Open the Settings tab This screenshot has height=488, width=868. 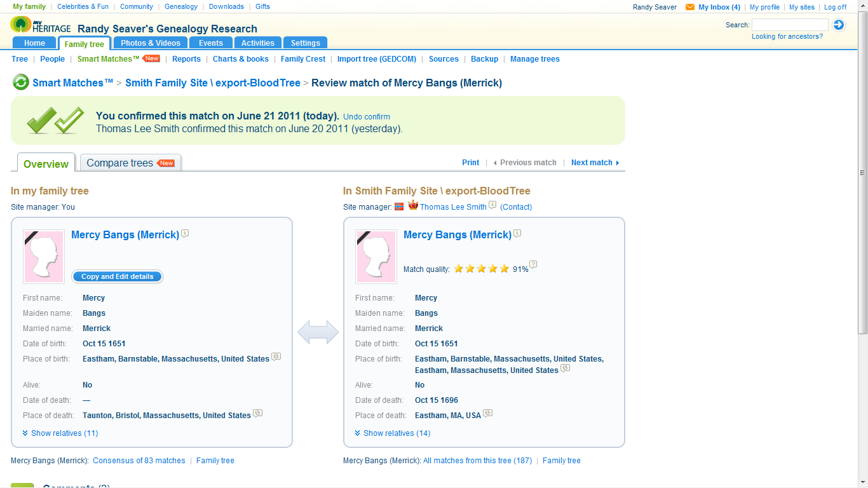(x=306, y=43)
